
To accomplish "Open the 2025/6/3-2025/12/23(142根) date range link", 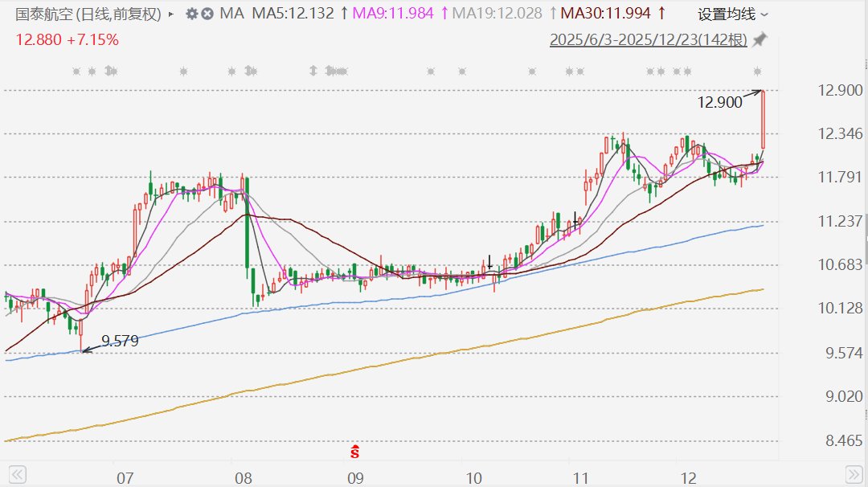I will [x=649, y=40].
